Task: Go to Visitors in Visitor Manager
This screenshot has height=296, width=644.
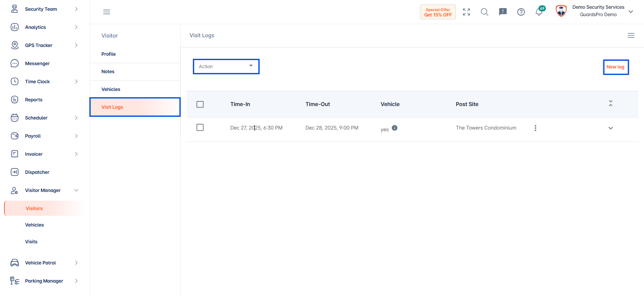Action: click(x=44, y=208)
